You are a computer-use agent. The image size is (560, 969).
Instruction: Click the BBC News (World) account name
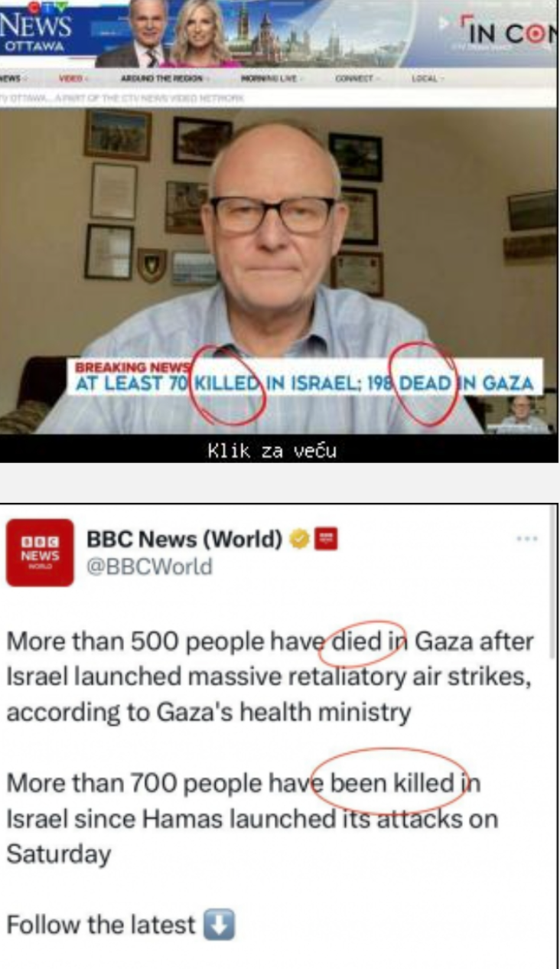184,540
